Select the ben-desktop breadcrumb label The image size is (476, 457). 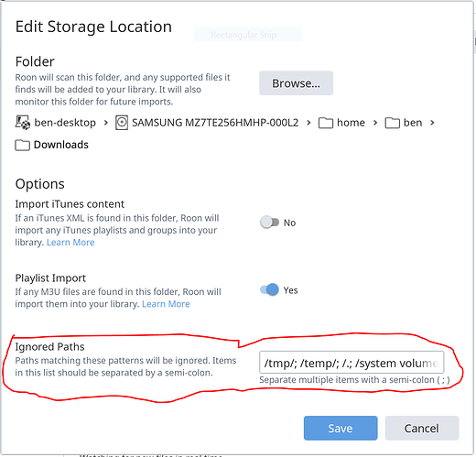65,123
